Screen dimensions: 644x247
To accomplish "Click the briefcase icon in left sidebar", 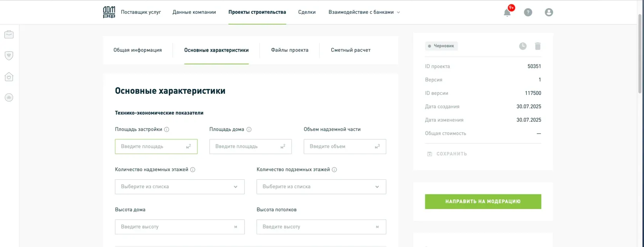I will (9, 34).
